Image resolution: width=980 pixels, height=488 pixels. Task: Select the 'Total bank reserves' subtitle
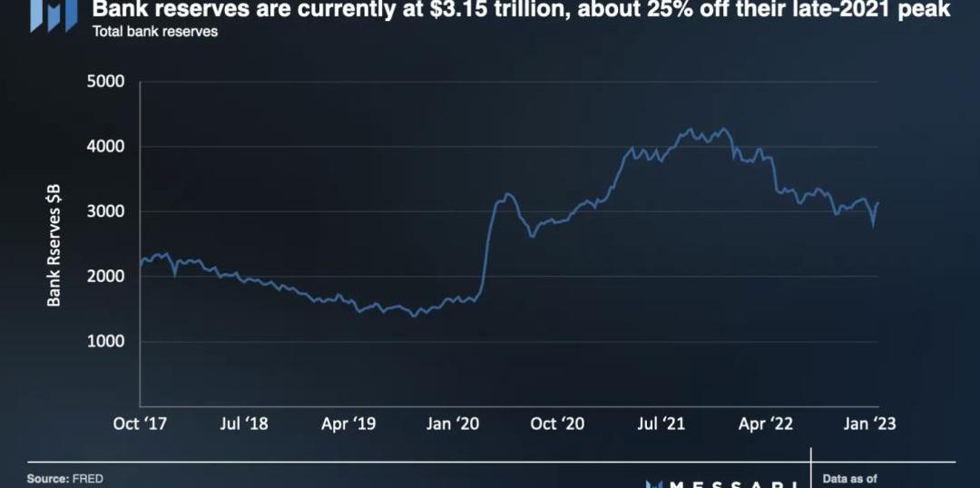[154, 31]
